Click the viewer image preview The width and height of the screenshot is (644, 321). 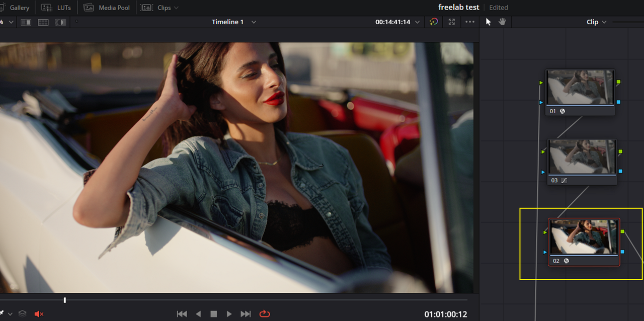(236, 168)
